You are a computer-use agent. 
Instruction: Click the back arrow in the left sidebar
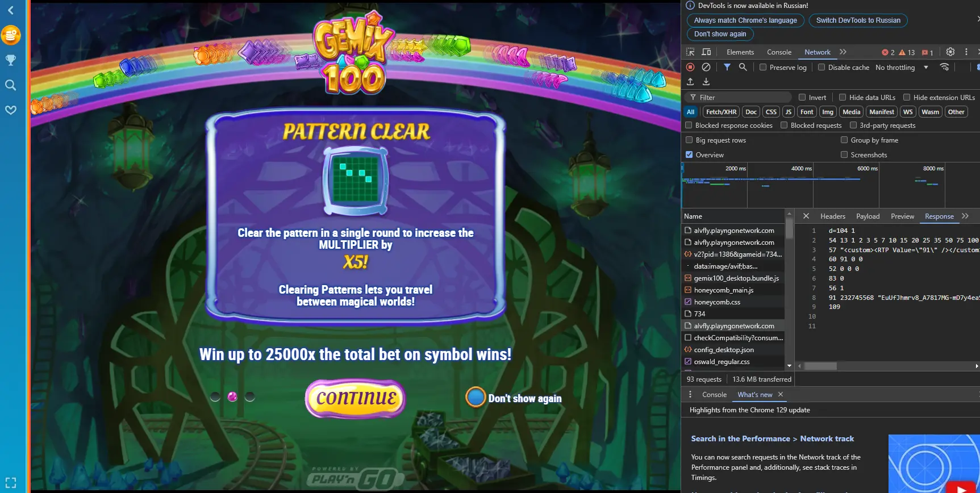[10, 10]
